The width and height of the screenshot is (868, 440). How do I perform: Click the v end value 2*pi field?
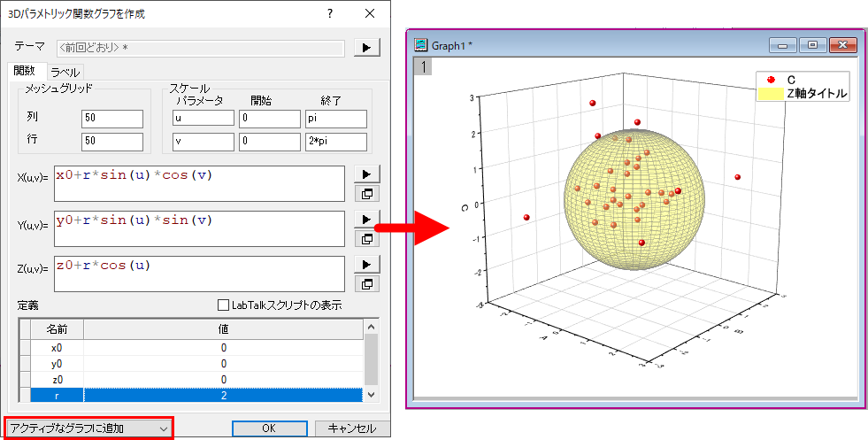[336, 142]
